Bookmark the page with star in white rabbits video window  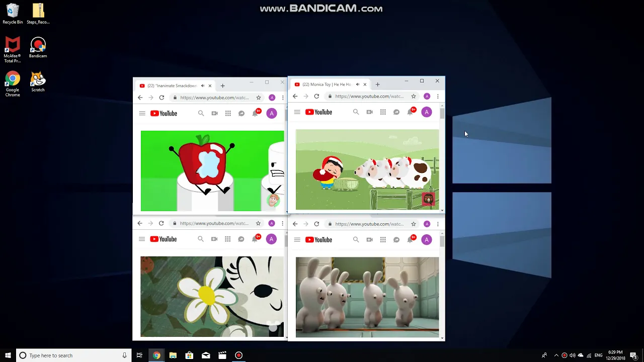[x=414, y=224]
